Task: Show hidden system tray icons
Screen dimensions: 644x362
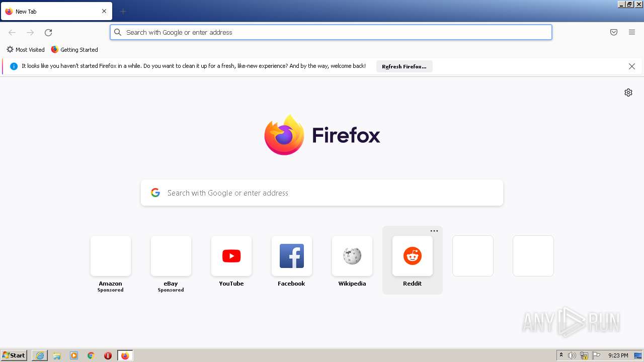Action: tap(561, 355)
